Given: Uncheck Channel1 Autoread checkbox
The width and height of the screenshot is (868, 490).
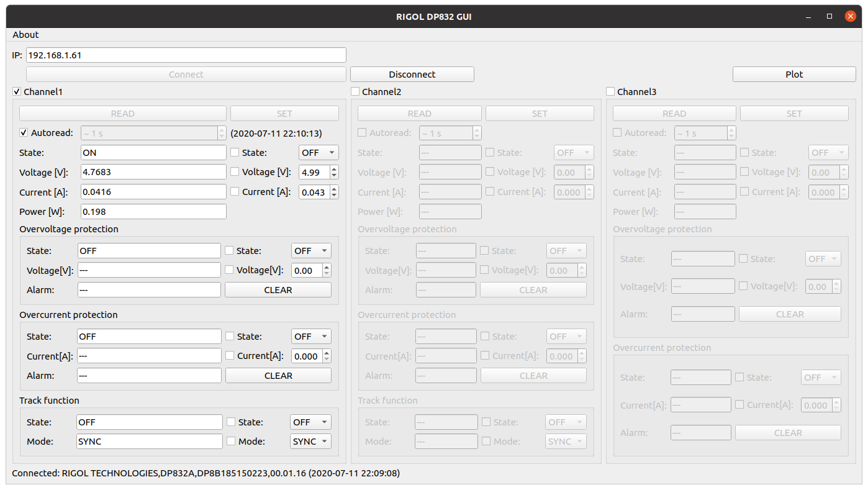Looking at the screenshot, I should pyautogui.click(x=24, y=132).
